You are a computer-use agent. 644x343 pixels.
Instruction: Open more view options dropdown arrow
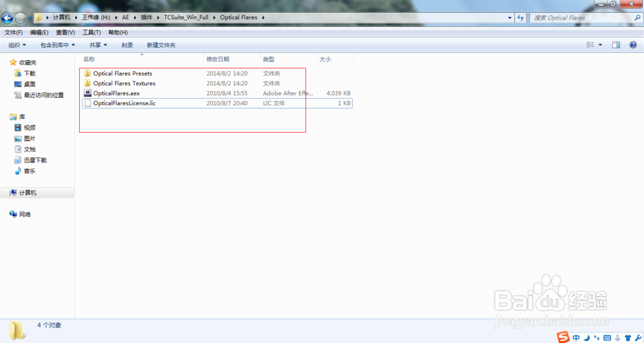pos(600,45)
